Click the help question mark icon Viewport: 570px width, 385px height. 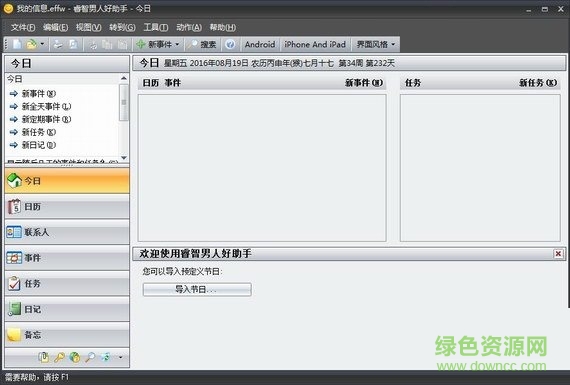230,44
